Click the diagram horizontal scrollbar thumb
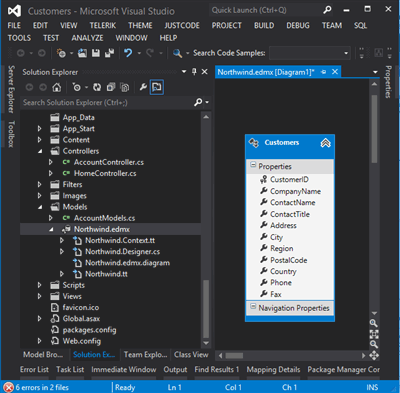The height and width of the screenshot is (393, 400). tap(234, 356)
